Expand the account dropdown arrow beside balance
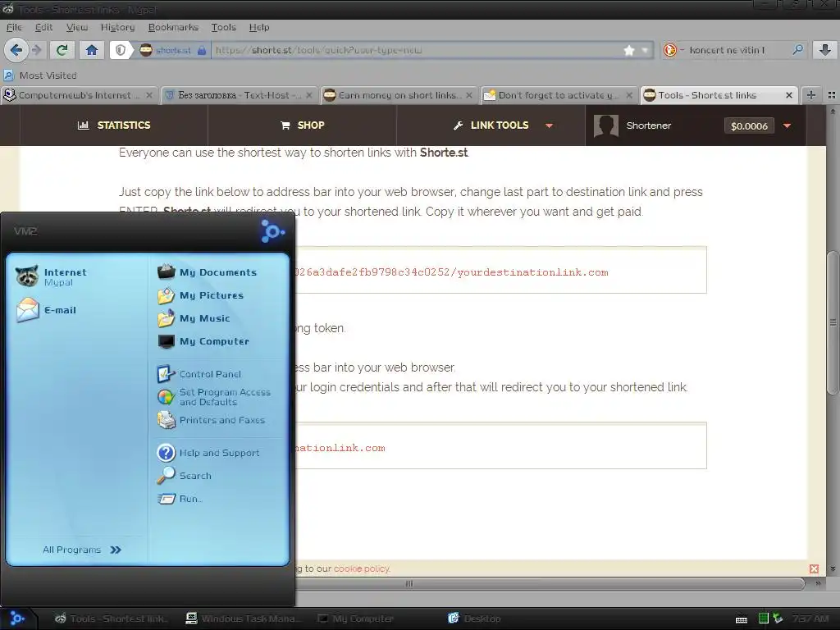Viewport: 840px width, 630px height. 787,126
